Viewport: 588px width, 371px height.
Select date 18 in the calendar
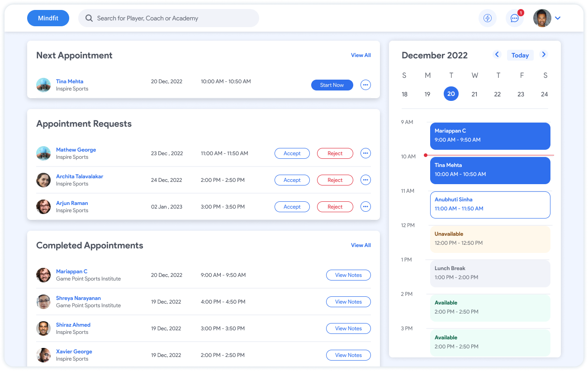[404, 94]
